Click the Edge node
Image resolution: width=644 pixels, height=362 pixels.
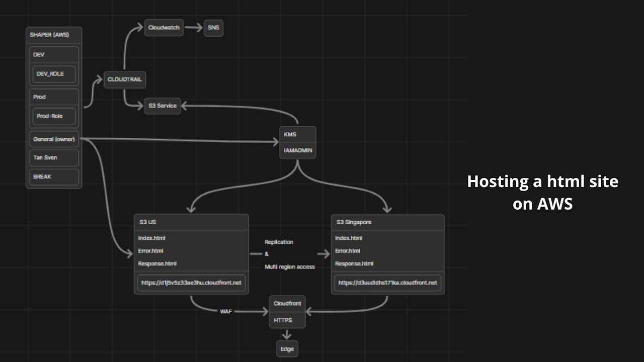287,349
